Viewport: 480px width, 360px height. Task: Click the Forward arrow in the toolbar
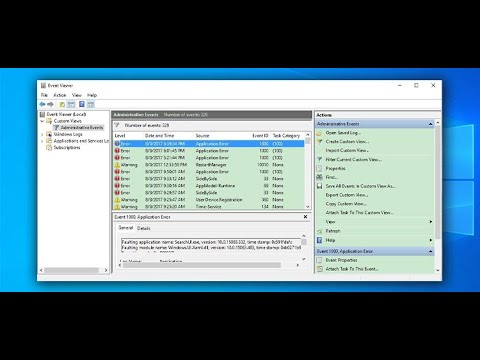[x=50, y=104]
